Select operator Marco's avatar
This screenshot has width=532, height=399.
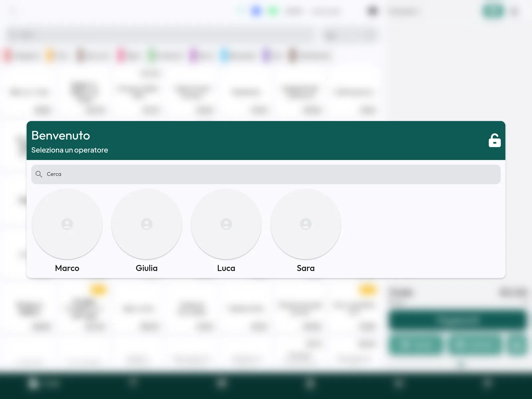pos(67,224)
